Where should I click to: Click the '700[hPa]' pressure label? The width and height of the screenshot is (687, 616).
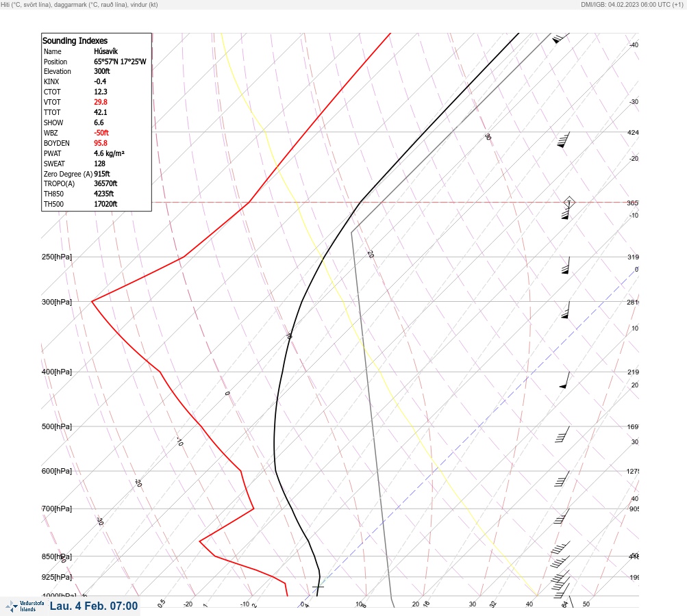pos(57,509)
